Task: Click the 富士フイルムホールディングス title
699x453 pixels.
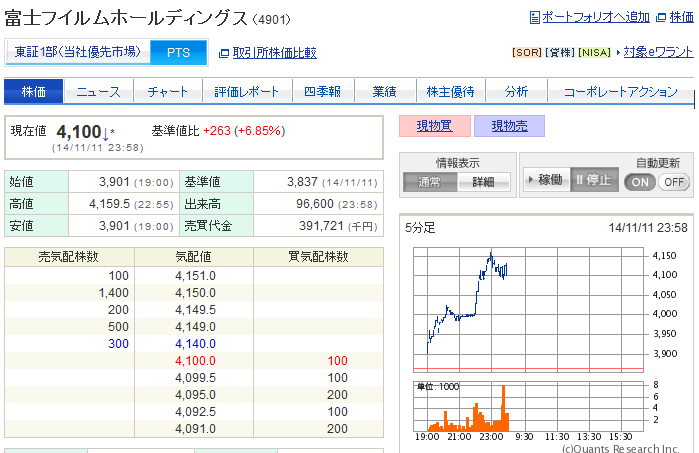Action: tap(125, 19)
